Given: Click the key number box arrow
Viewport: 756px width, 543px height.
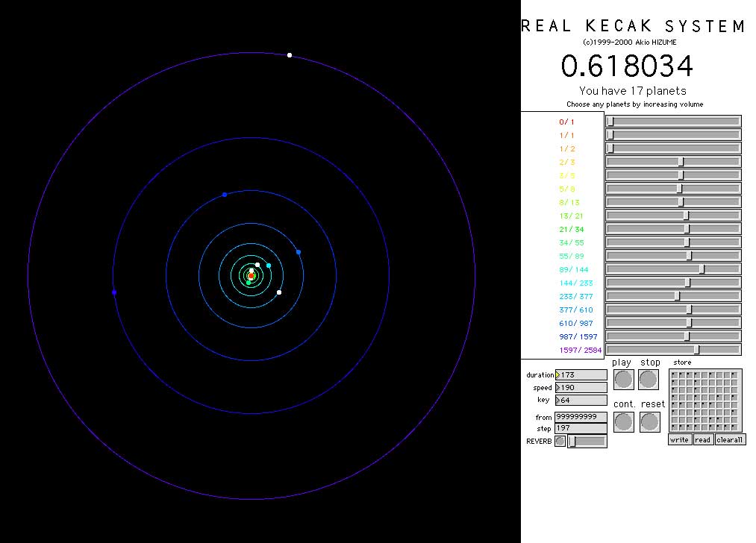Looking at the screenshot, I should click(557, 401).
